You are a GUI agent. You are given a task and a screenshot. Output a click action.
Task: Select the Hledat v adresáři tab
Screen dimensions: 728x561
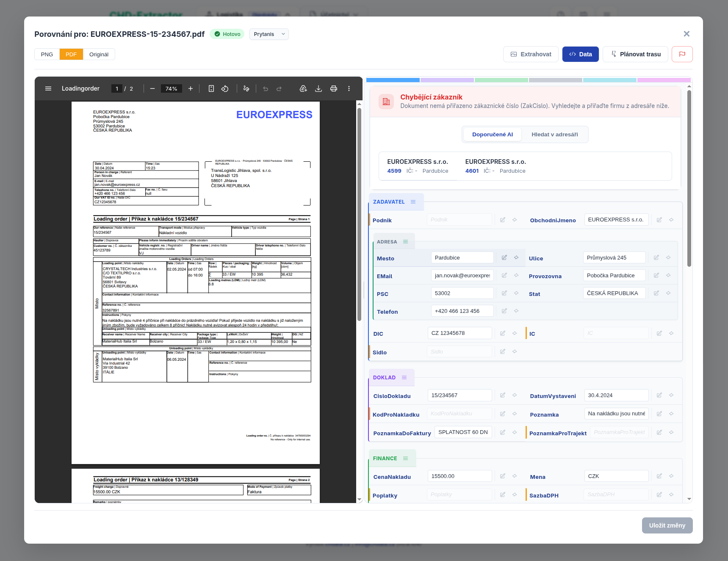pos(555,135)
